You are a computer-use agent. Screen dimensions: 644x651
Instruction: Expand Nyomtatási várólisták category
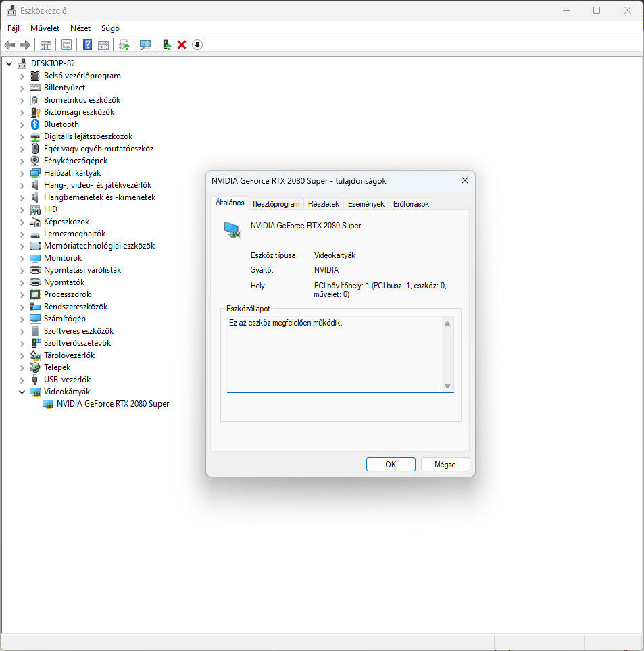pos(22,270)
